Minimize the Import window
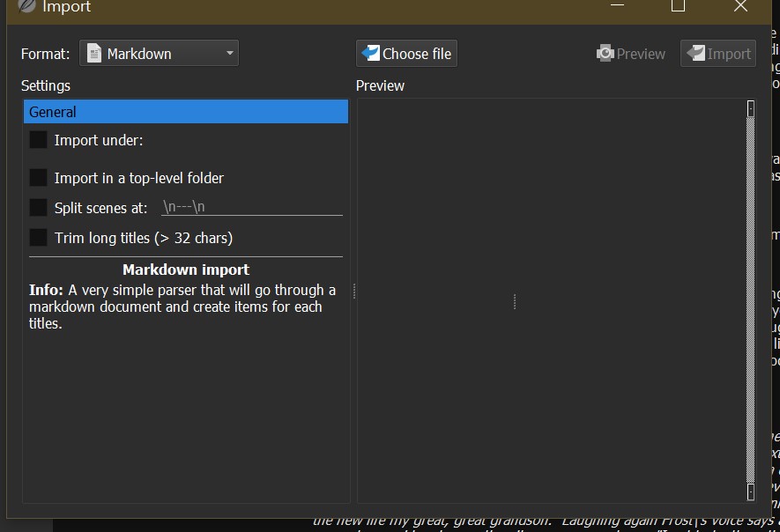Viewport: 780px width, 532px height. tap(616, 6)
